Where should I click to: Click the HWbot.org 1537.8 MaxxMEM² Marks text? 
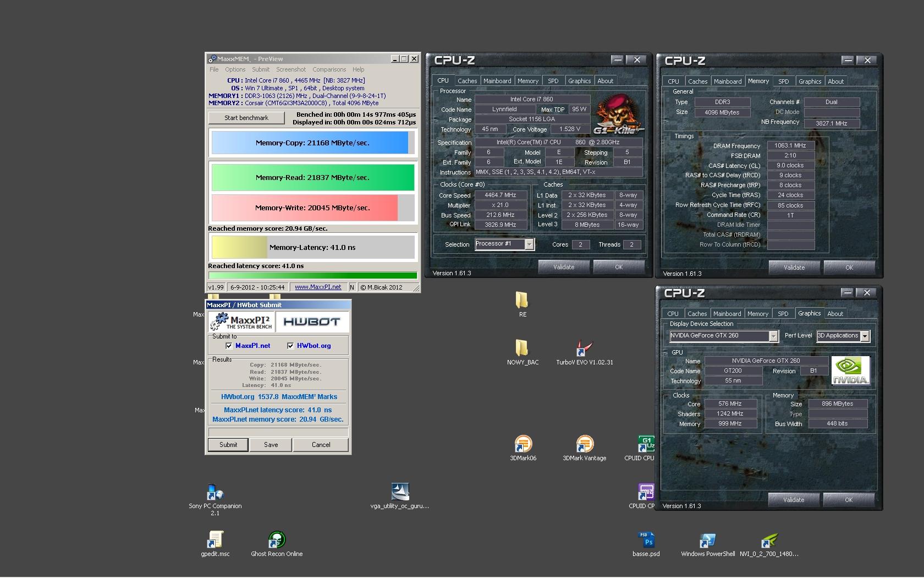tap(279, 396)
